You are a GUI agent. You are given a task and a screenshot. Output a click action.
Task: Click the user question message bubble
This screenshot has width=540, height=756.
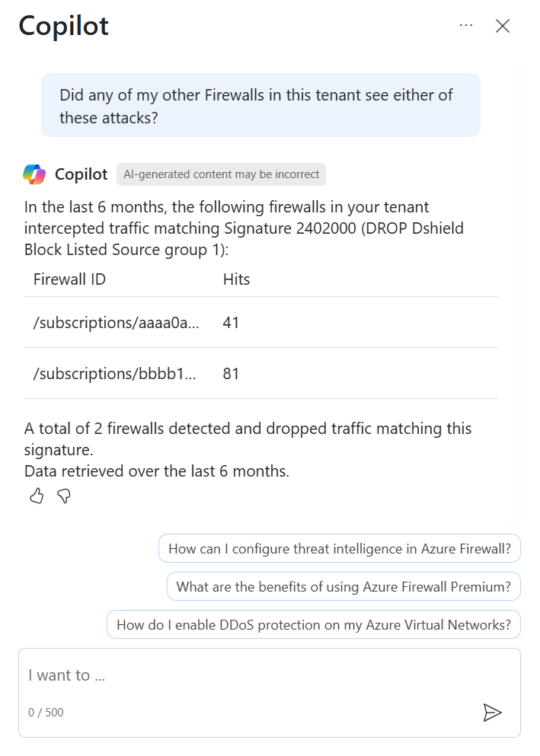pyautogui.click(x=260, y=105)
